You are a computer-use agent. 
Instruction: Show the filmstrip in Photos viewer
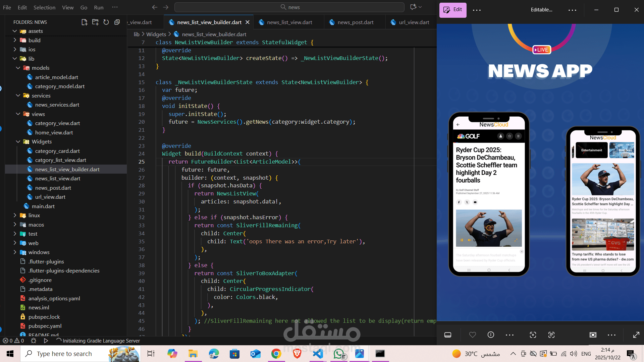448,335
